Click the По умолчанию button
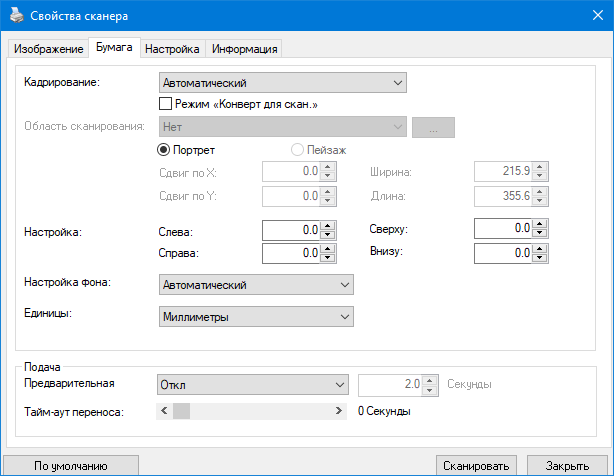The width and height of the screenshot is (614, 476). pos(71,466)
